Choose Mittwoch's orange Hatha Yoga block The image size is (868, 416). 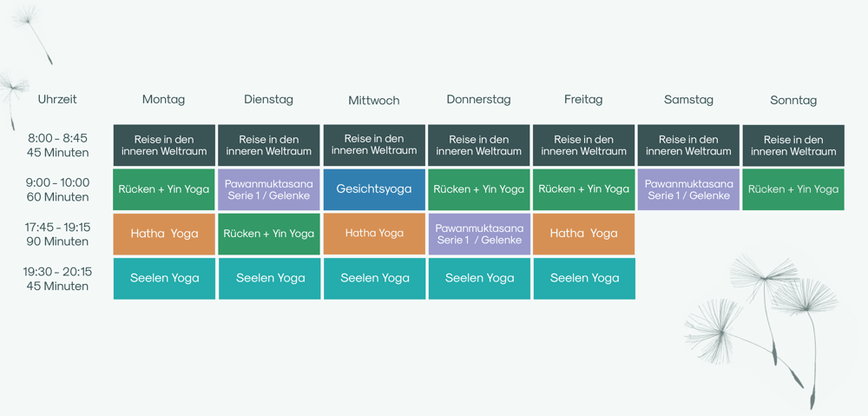pyautogui.click(x=374, y=234)
